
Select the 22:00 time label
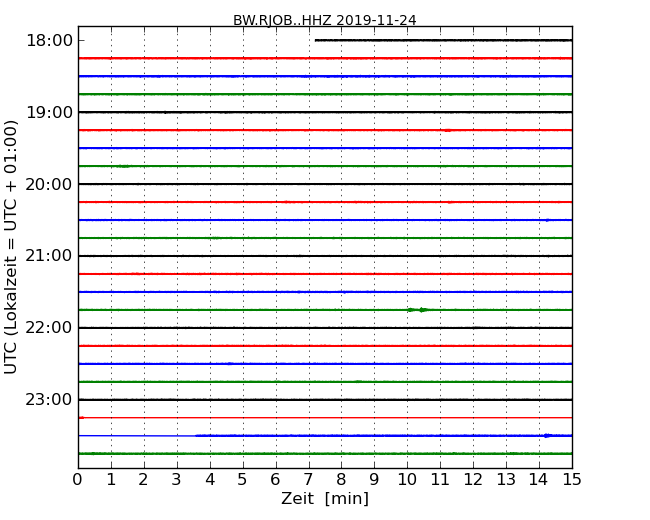pos(49,328)
